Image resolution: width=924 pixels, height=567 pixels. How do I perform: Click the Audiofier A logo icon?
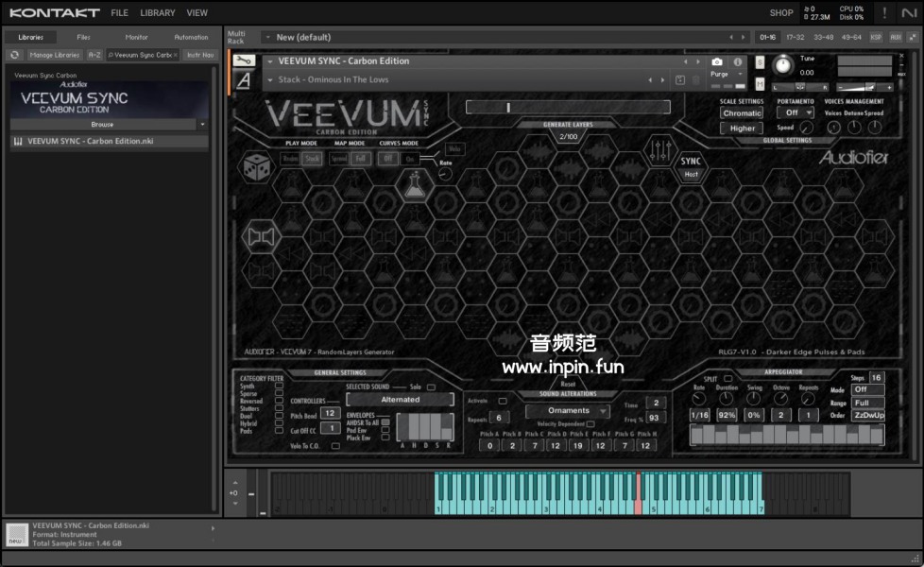click(244, 80)
